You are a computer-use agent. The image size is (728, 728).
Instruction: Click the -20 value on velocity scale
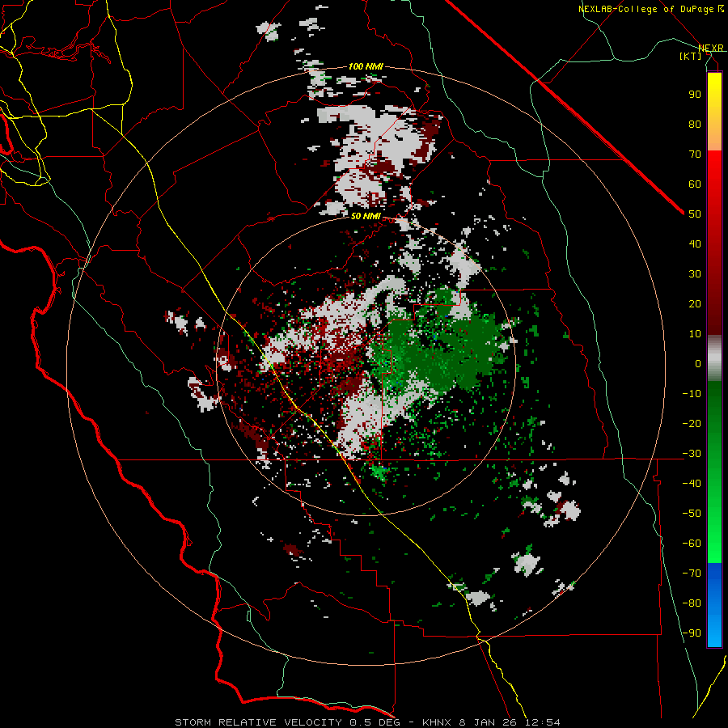[692, 424]
